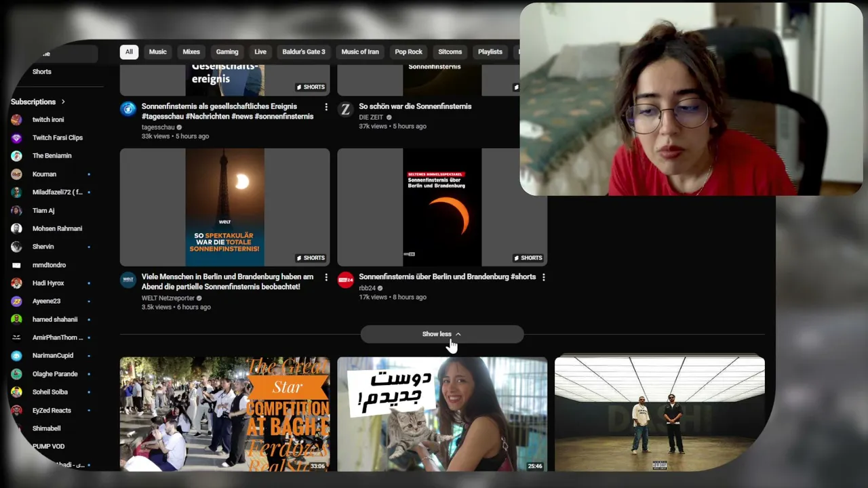Play the Great Star Competition video thumbnail
The width and height of the screenshot is (868, 488).
(x=225, y=414)
